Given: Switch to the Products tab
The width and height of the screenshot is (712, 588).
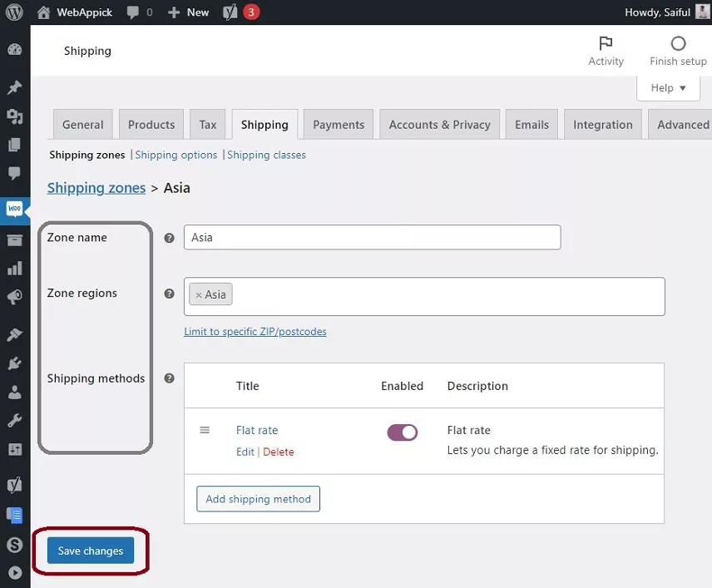Looking at the screenshot, I should [x=151, y=125].
